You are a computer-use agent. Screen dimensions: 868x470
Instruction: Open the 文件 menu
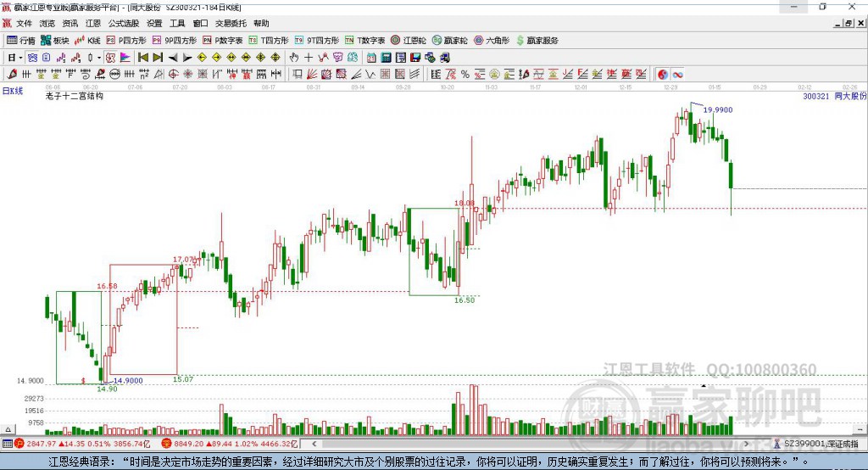(24, 23)
